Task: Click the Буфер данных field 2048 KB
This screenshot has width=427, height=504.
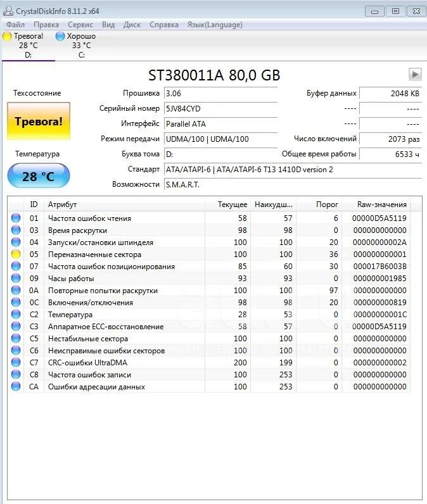Action: pos(391,94)
